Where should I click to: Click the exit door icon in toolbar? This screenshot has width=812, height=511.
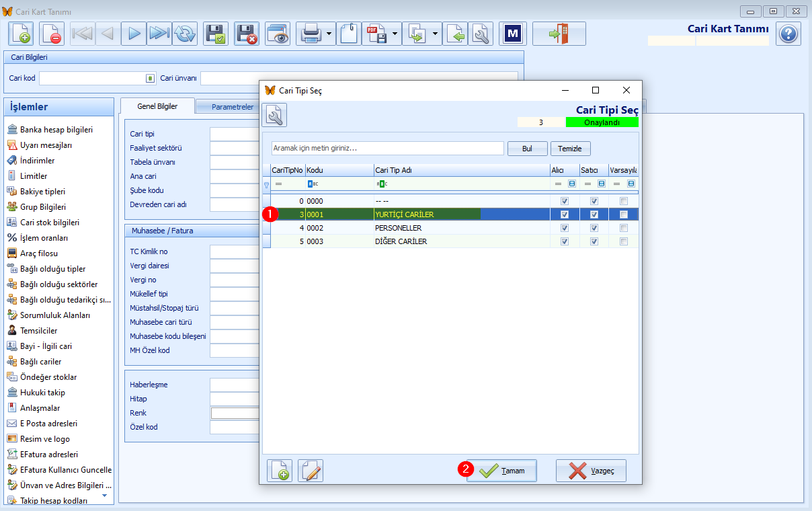559,34
